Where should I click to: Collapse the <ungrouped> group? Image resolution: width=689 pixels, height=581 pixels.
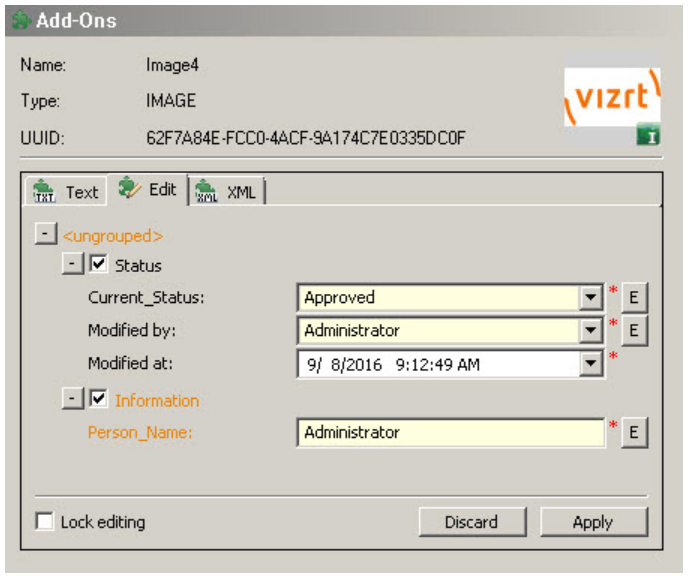click(46, 233)
